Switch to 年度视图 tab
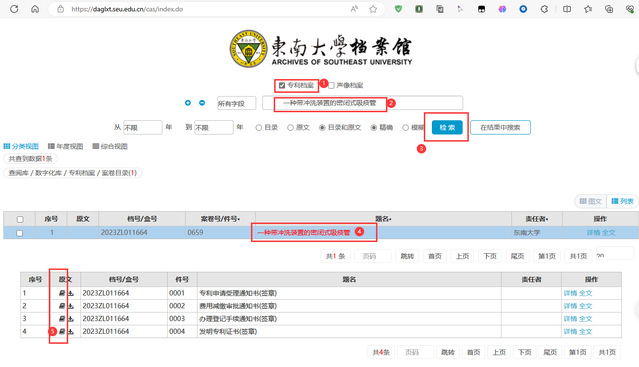The width and height of the screenshot is (639, 367). tap(65, 146)
